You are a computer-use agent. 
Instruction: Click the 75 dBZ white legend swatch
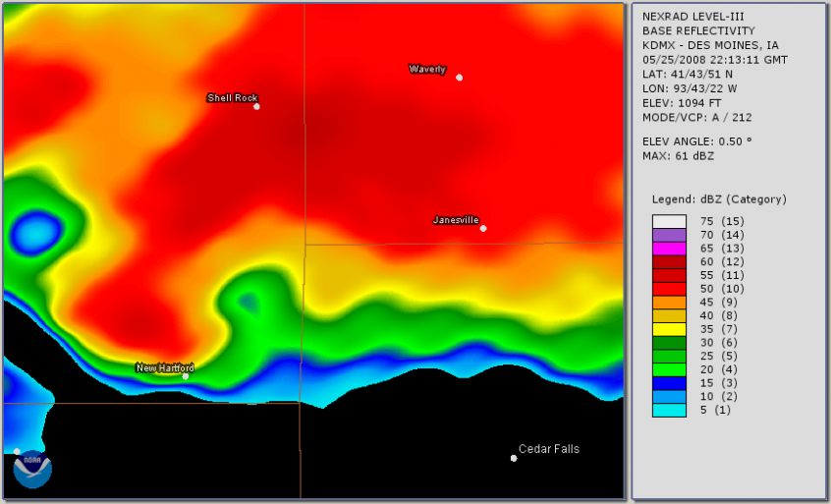point(669,221)
